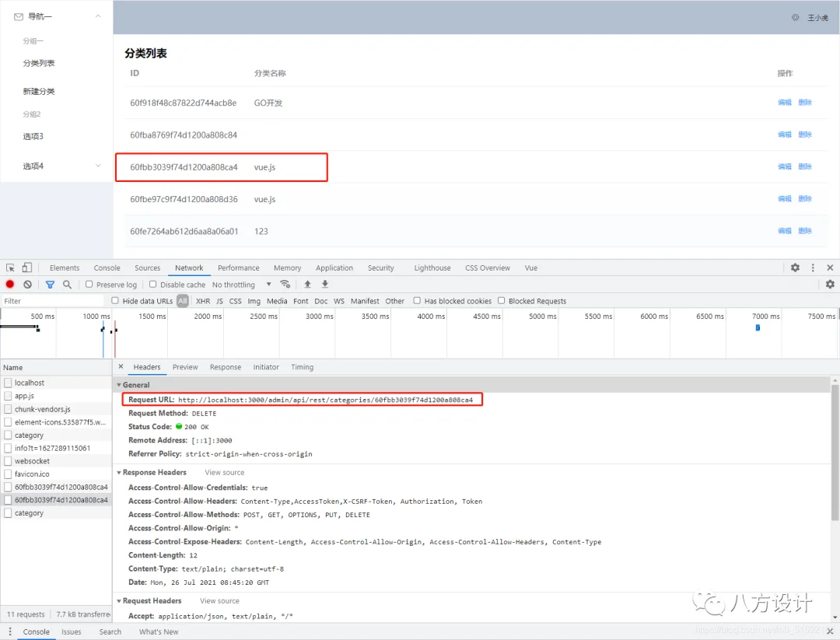This screenshot has height=640, width=840.
Task: Switch to the Preview tab
Action: (x=185, y=367)
